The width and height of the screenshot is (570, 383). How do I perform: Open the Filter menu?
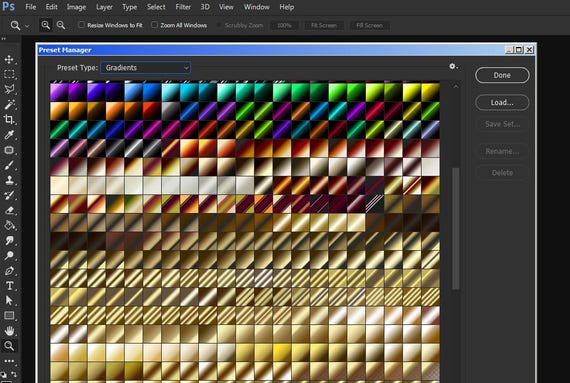click(x=183, y=7)
